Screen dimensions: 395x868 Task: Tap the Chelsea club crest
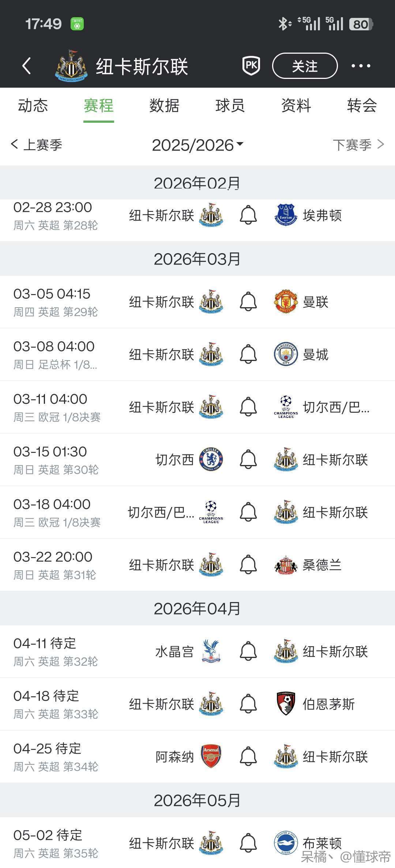point(211,460)
